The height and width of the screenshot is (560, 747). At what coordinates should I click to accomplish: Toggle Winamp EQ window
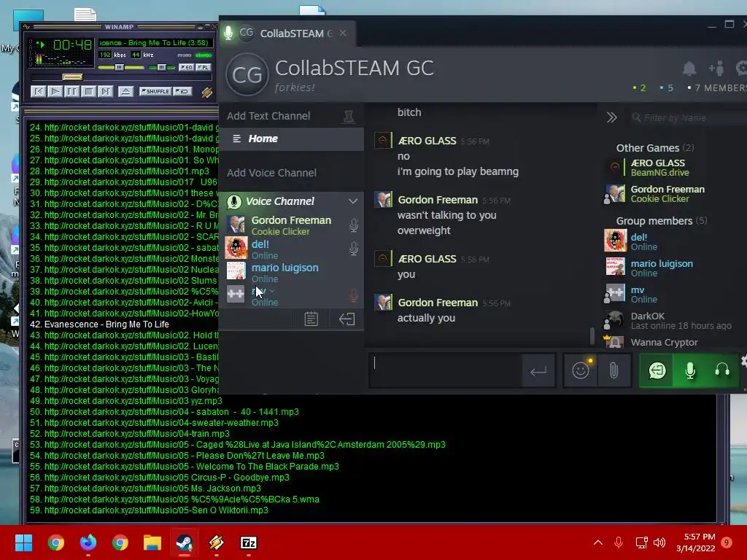[186, 67]
